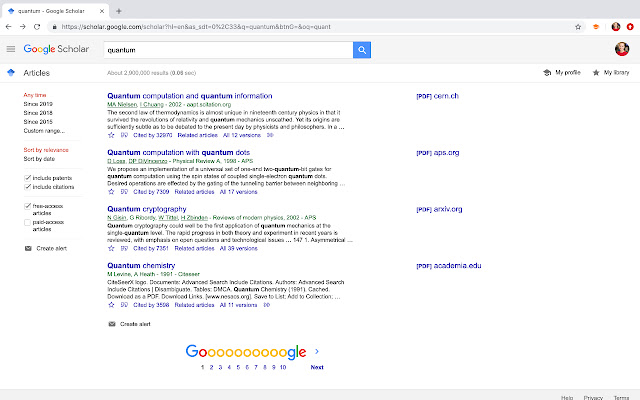The width and height of the screenshot is (640, 400).
Task: Filter results to Since 2018
Action: [38, 113]
